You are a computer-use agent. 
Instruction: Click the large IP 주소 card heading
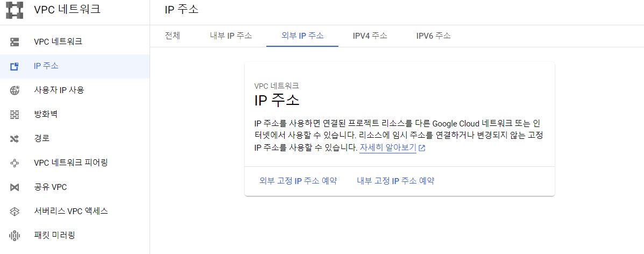coord(277,100)
